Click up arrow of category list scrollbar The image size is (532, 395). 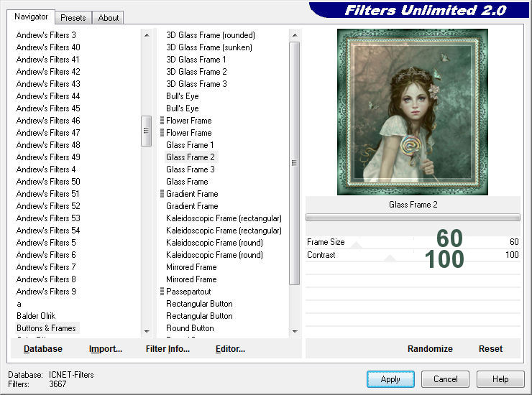(147, 35)
